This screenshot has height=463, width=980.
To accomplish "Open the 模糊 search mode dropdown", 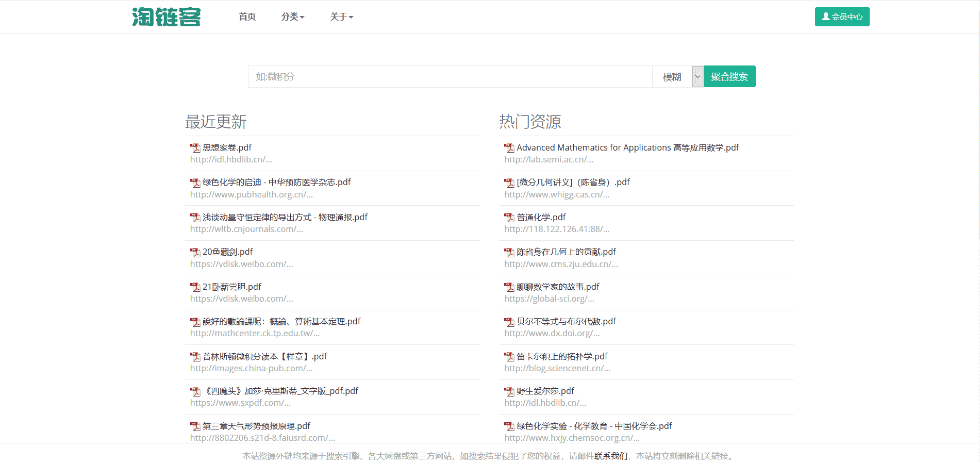I will 677,77.
